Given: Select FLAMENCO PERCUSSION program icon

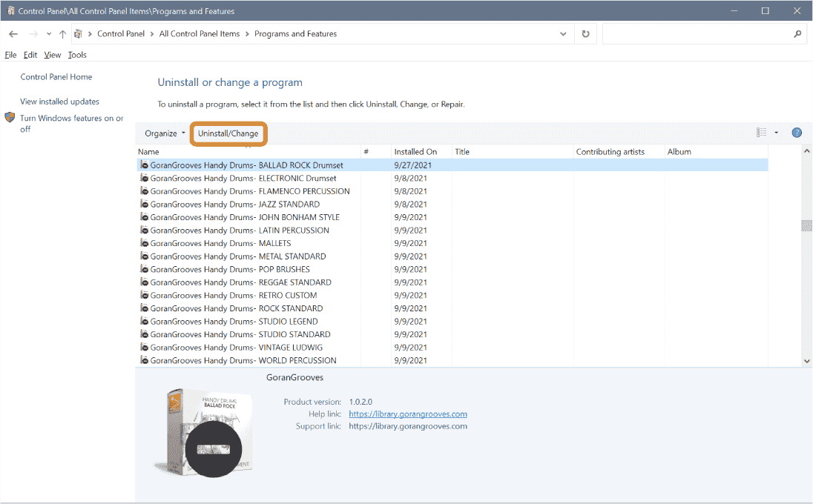Looking at the screenshot, I should tap(144, 190).
